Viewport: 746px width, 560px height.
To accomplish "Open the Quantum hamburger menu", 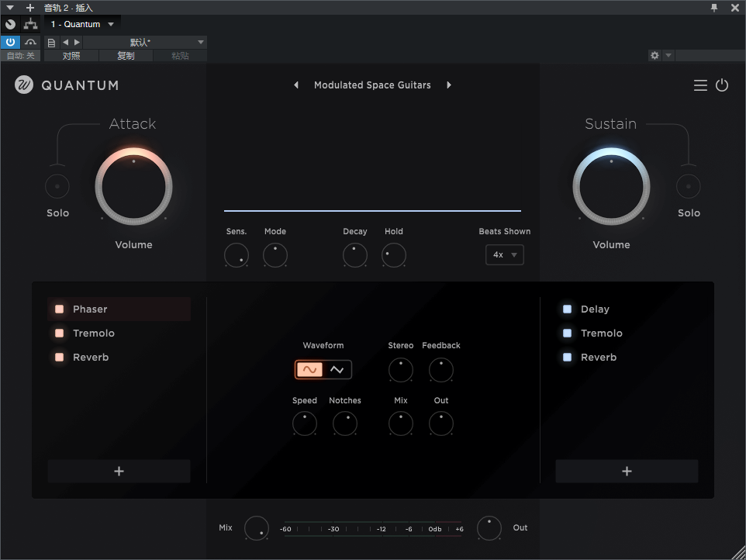I will (x=699, y=85).
